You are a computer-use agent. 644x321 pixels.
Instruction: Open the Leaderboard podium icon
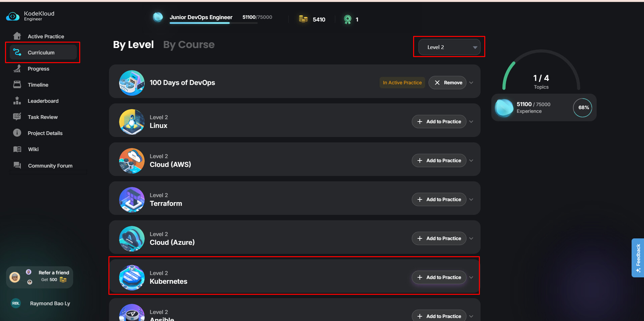pyautogui.click(x=17, y=101)
